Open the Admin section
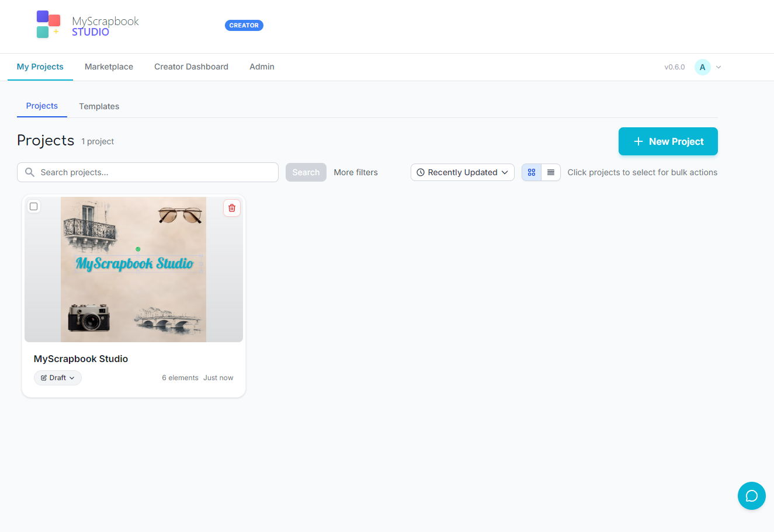Viewport: 774px width, 532px height. point(262,67)
